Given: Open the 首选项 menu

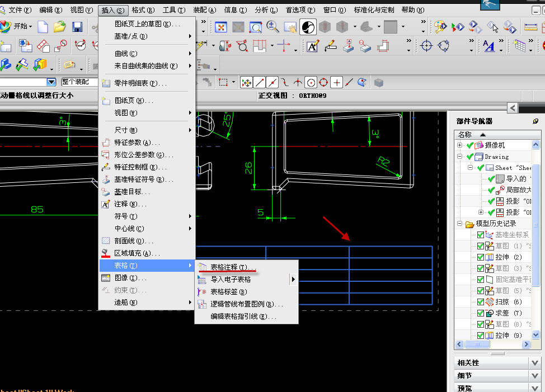Looking at the screenshot, I should coord(300,10).
